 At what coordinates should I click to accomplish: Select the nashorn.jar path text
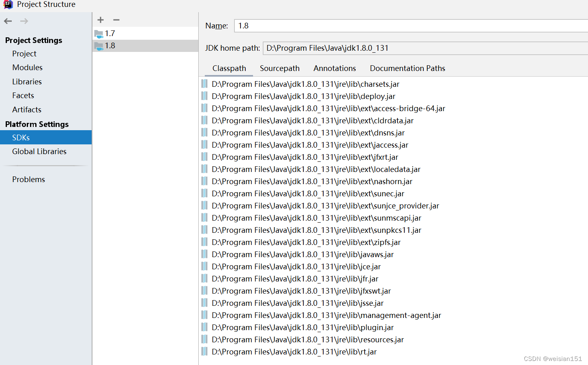pos(312,181)
